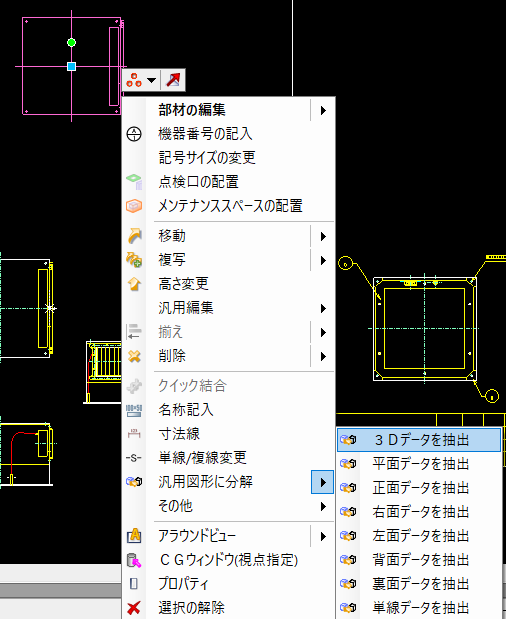Click the 複写 copy icon
Viewport: 506px width, 619px height.
click(x=134, y=260)
